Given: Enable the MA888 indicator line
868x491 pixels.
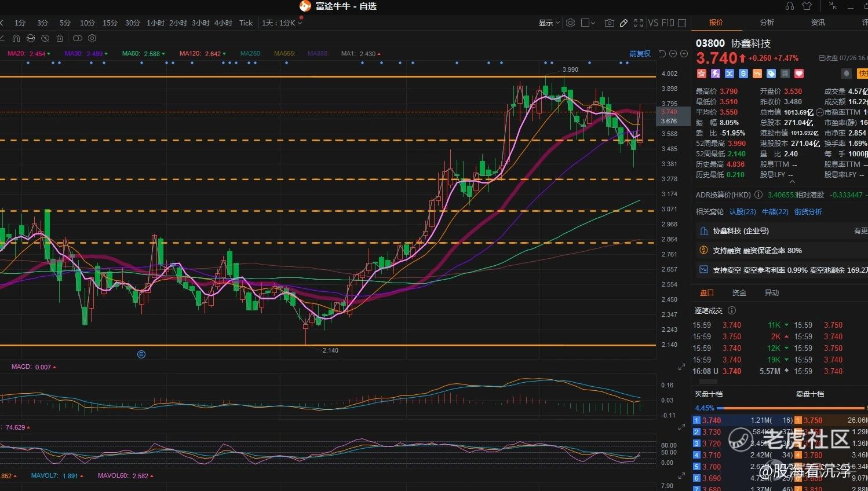Looking at the screenshot, I should point(318,54).
